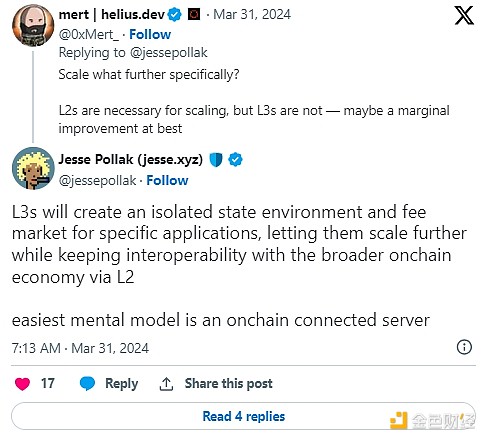Screen dimensions: 486x440
Task: Click the dark square affiliate badge near mert
Action: point(194,15)
